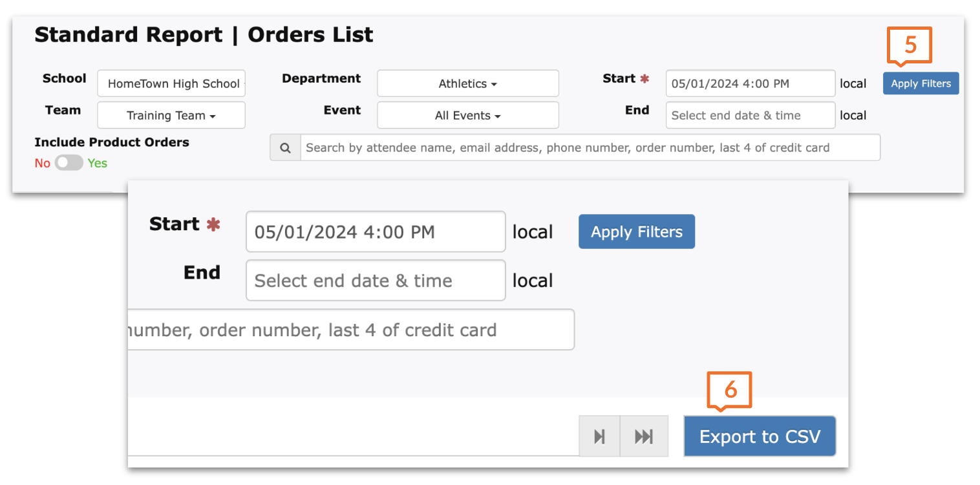Click the last page arrow icon
Image resolution: width=980 pixels, height=485 pixels.
click(x=644, y=436)
